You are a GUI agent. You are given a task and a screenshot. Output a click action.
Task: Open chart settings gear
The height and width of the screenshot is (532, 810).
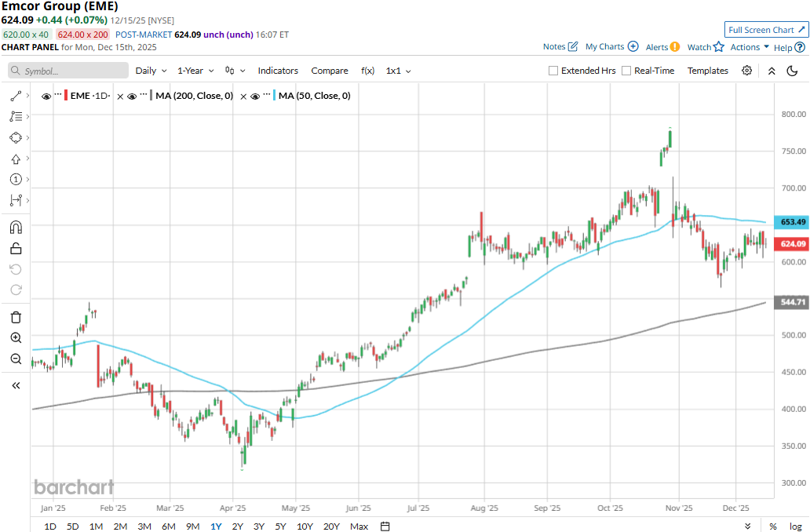746,71
